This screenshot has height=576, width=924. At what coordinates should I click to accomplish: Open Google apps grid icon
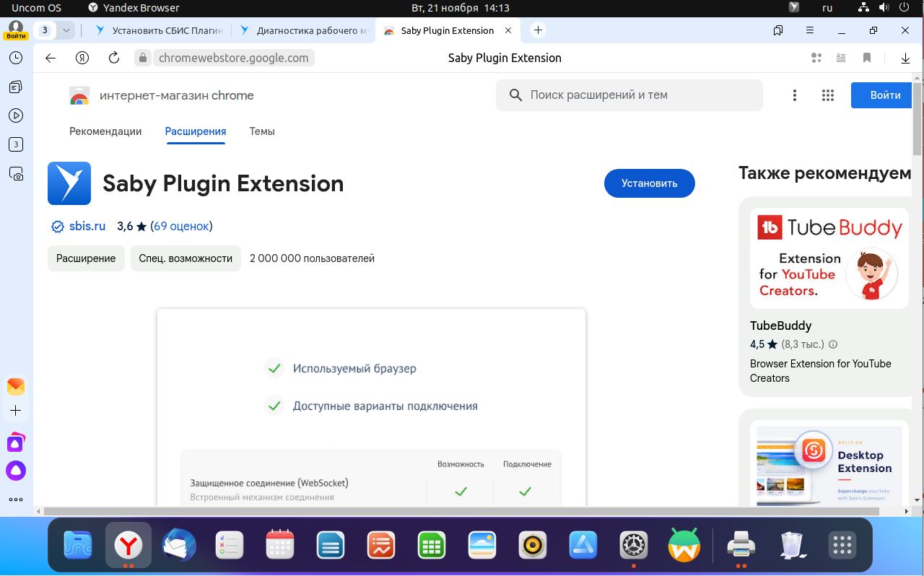828,95
